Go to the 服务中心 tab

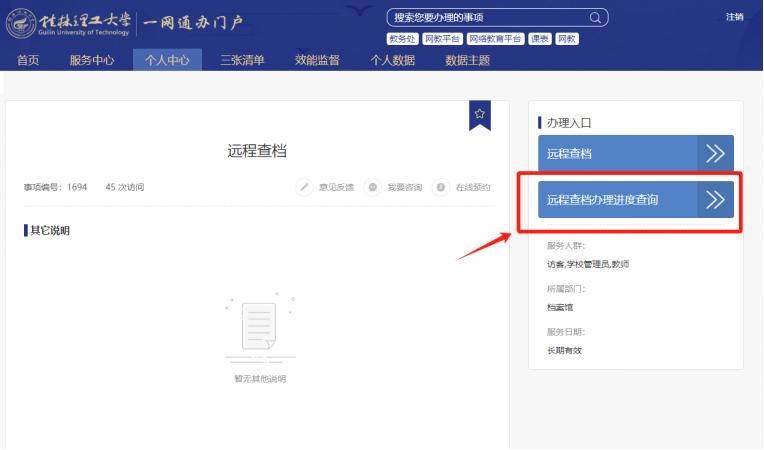92,60
